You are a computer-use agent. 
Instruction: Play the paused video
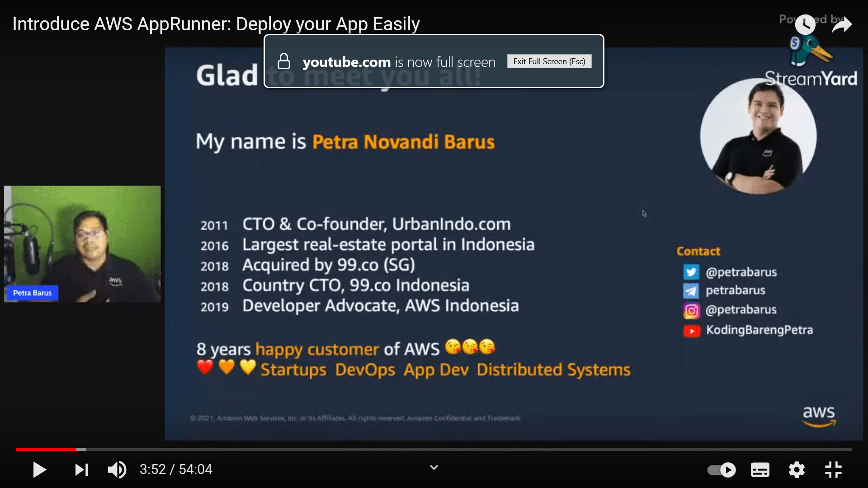(39, 470)
